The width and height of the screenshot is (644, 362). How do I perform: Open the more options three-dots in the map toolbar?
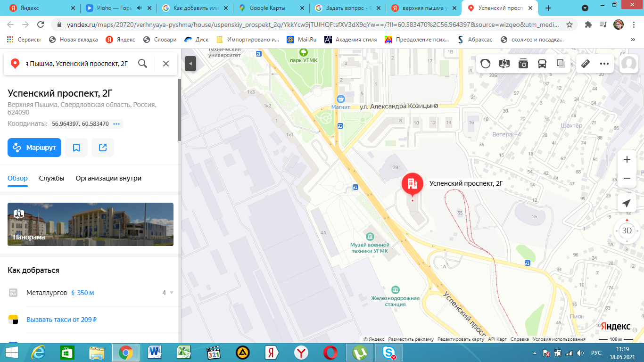pyautogui.click(x=604, y=64)
